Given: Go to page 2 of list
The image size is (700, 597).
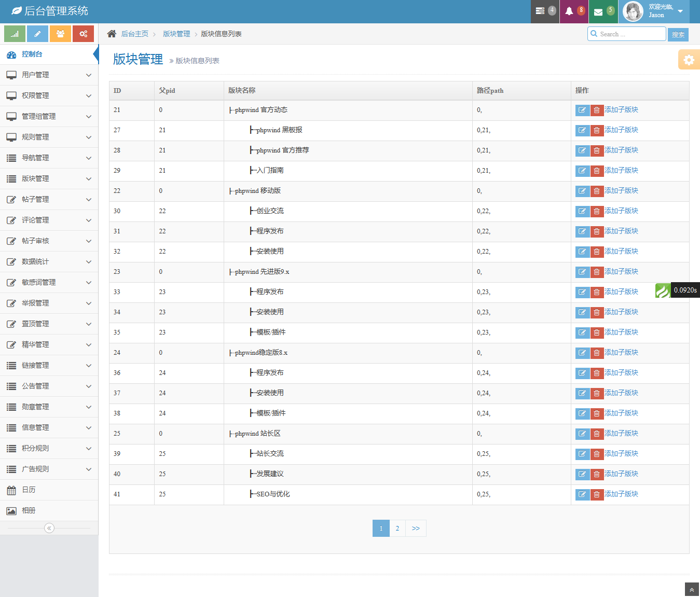Looking at the screenshot, I should point(397,528).
